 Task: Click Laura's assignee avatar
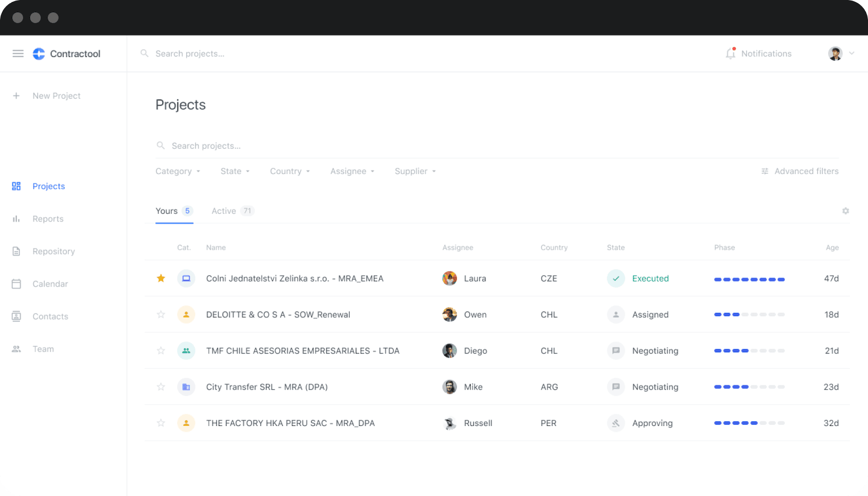pos(449,279)
